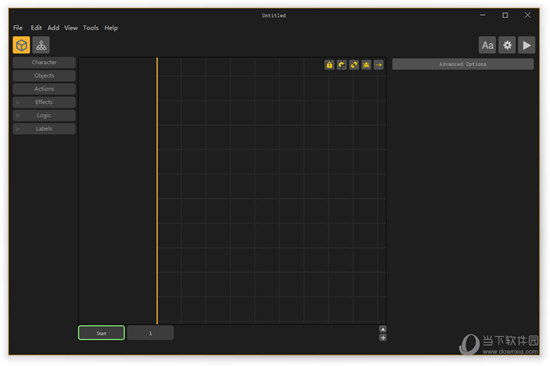
Task: Click the yellow right-arrow icon
Action: coord(378,65)
